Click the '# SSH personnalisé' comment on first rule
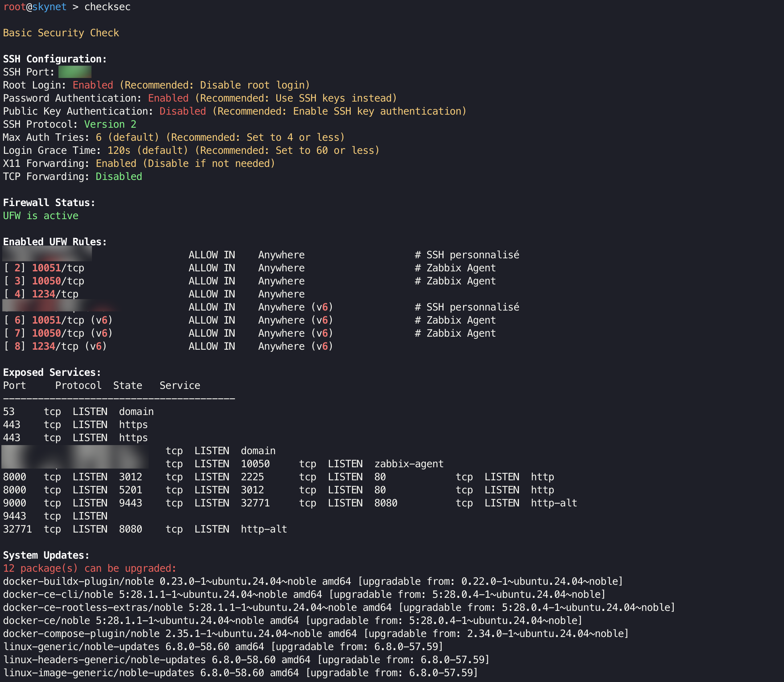 [467, 255]
